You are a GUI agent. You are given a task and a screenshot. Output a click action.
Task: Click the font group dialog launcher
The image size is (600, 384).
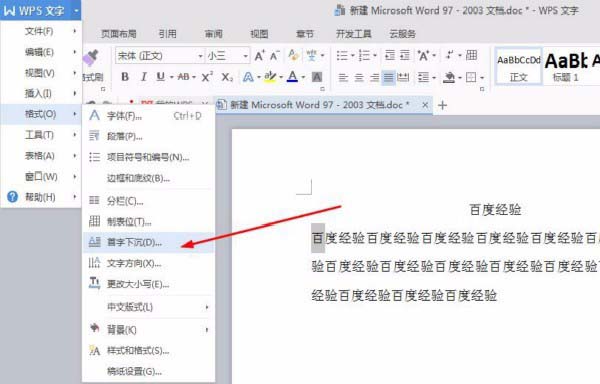tap(323, 89)
